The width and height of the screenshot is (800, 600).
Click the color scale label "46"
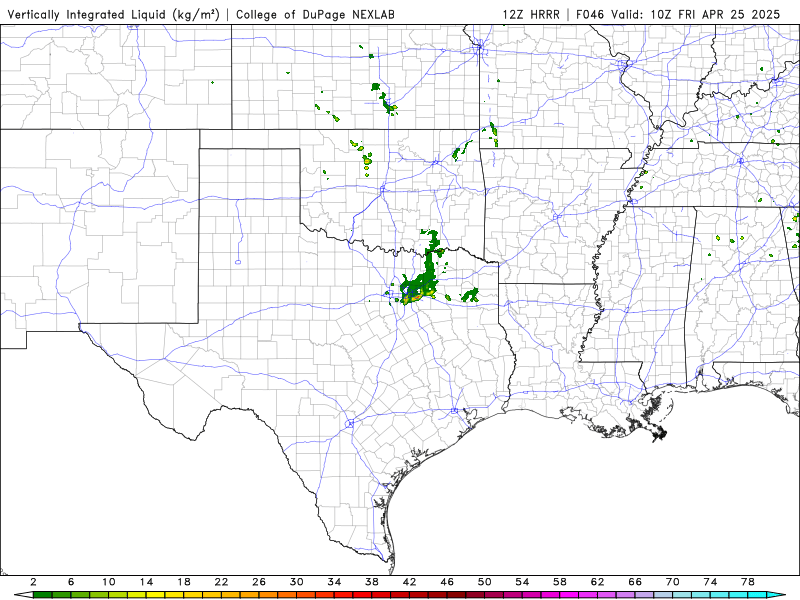pyautogui.click(x=447, y=582)
